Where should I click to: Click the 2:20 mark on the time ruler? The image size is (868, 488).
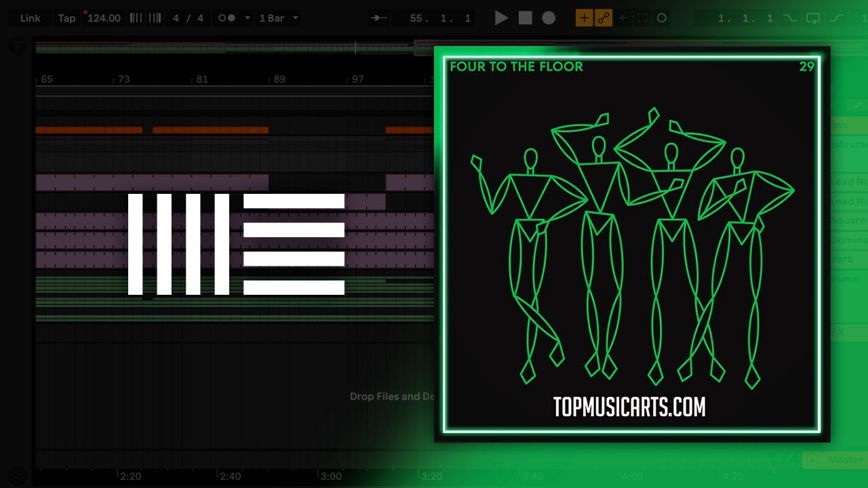click(130, 476)
